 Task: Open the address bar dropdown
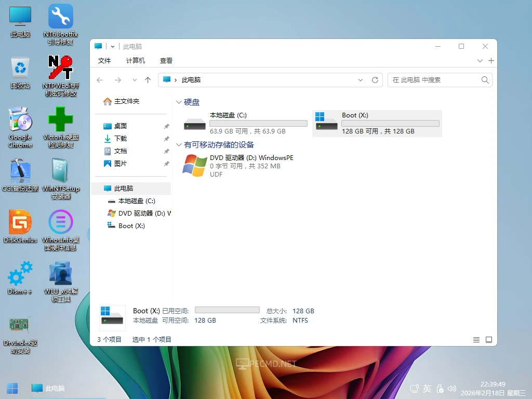click(361, 80)
